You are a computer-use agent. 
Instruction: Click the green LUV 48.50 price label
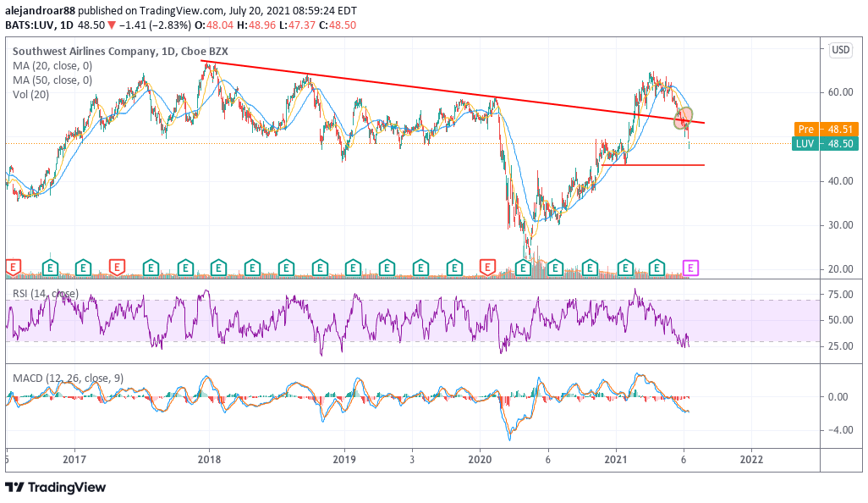825,144
